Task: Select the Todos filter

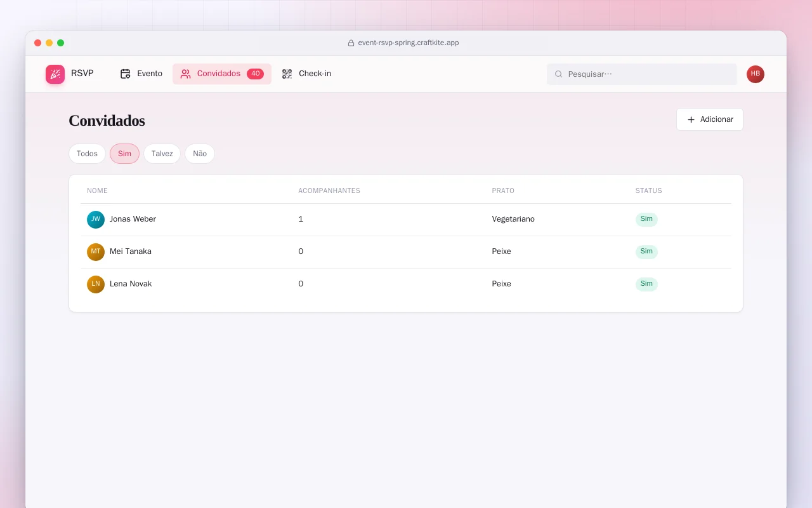Action: (x=87, y=154)
